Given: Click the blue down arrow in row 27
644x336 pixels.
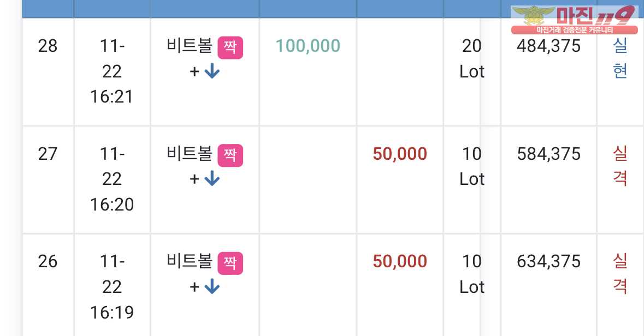Looking at the screenshot, I should click(x=212, y=179).
